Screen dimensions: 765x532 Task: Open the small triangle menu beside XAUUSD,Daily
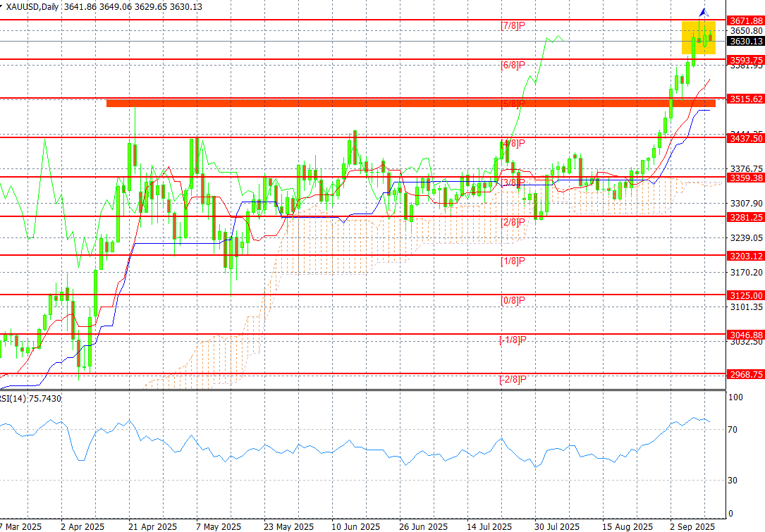(1, 6)
